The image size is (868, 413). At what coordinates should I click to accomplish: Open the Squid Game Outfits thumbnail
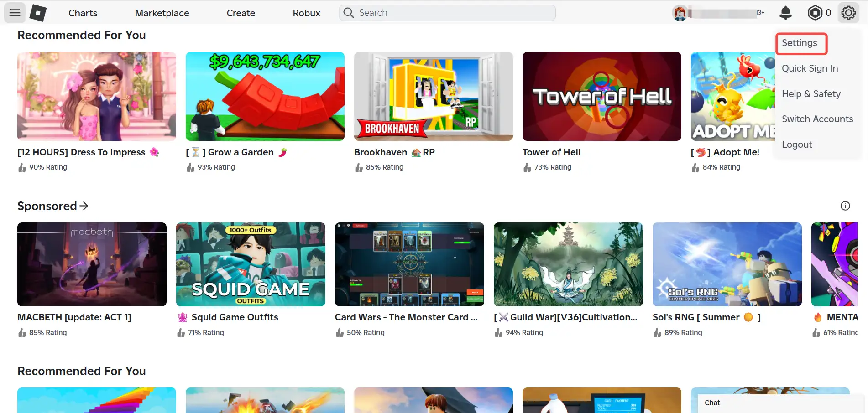251,264
